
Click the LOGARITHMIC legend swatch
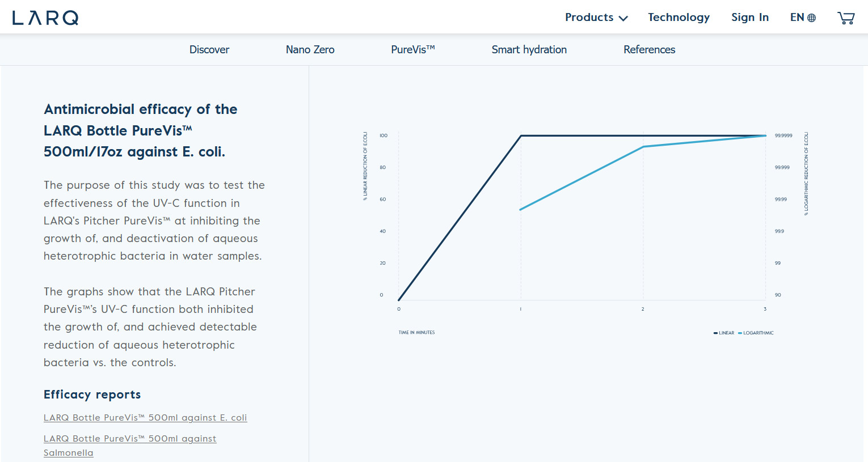click(x=740, y=333)
